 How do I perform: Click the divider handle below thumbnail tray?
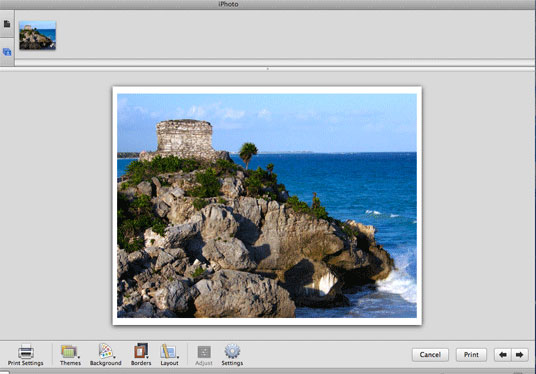pos(268,69)
